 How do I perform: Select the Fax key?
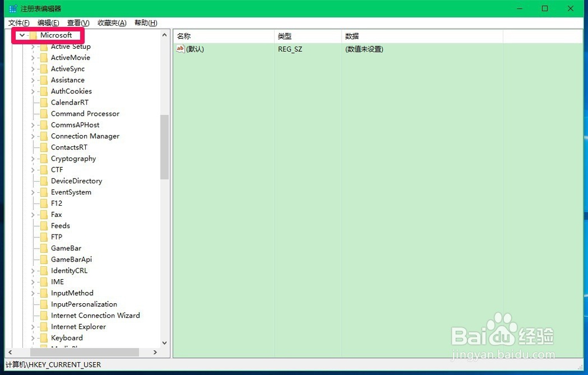pyautogui.click(x=56, y=215)
